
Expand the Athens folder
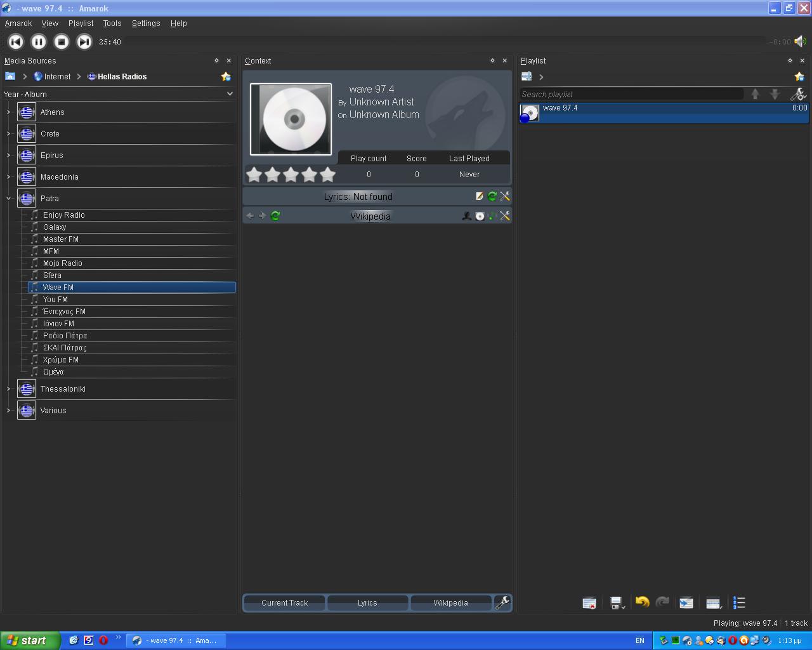[x=8, y=112]
